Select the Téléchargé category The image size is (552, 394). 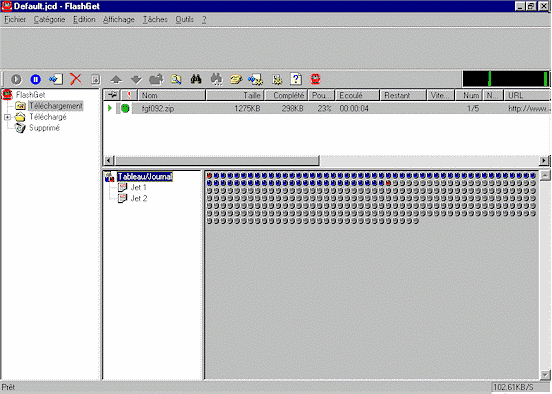click(x=48, y=117)
